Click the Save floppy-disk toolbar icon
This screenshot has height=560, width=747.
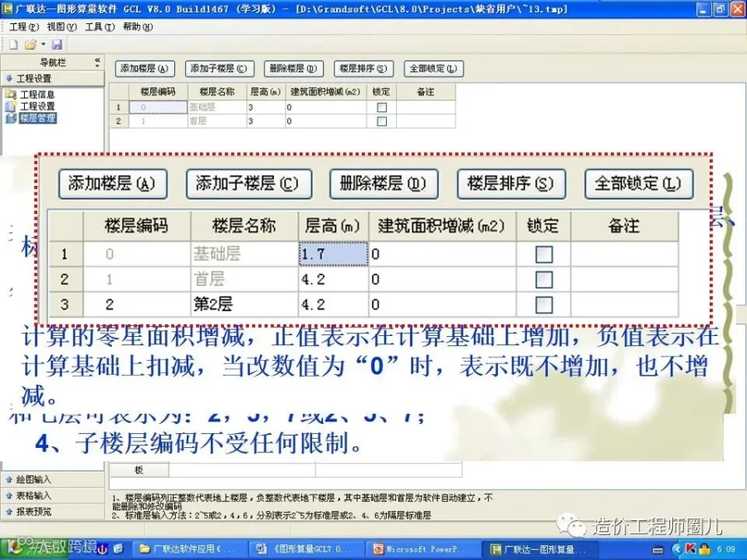coord(56,45)
